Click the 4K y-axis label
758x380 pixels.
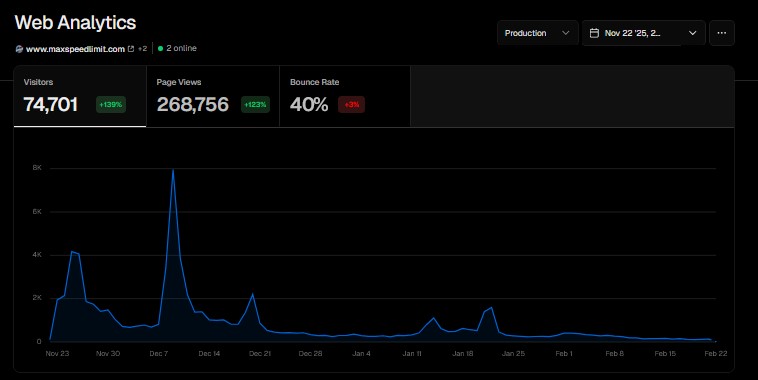point(37,254)
